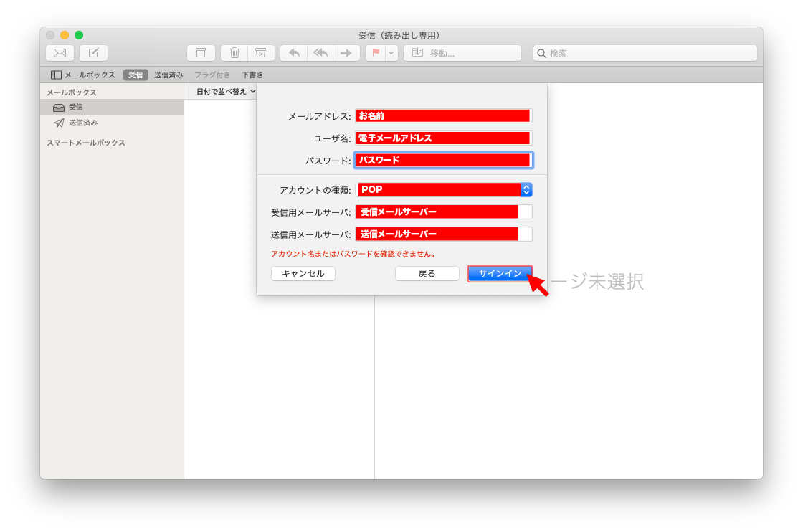
Task: Open the flag dropdown arrow
Action: tap(391, 53)
